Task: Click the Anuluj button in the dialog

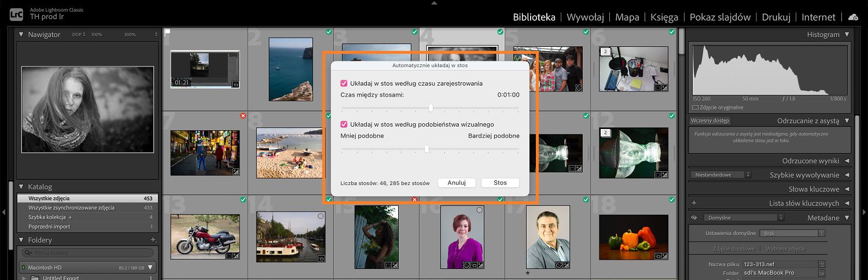Action: [x=456, y=183]
